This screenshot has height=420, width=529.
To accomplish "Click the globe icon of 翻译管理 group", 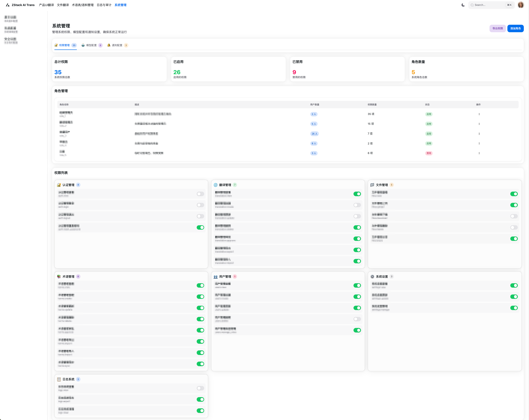I will pos(216,185).
